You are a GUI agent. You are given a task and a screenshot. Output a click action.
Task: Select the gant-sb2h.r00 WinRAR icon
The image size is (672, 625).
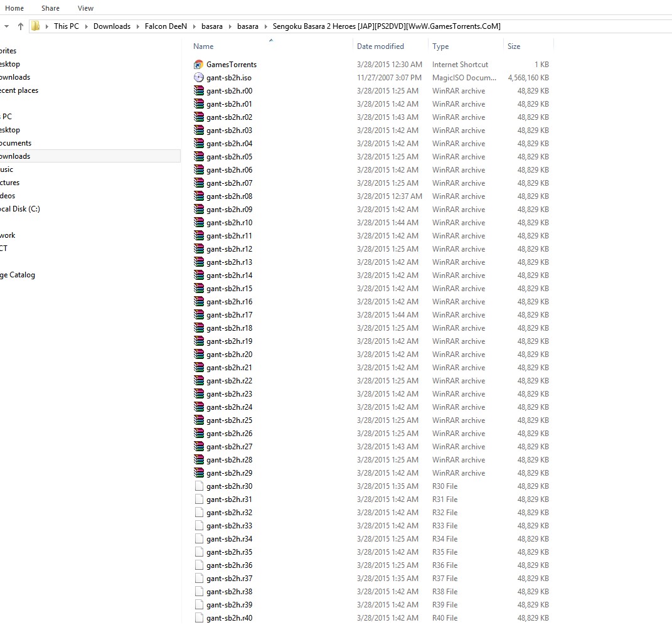click(198, 91)
